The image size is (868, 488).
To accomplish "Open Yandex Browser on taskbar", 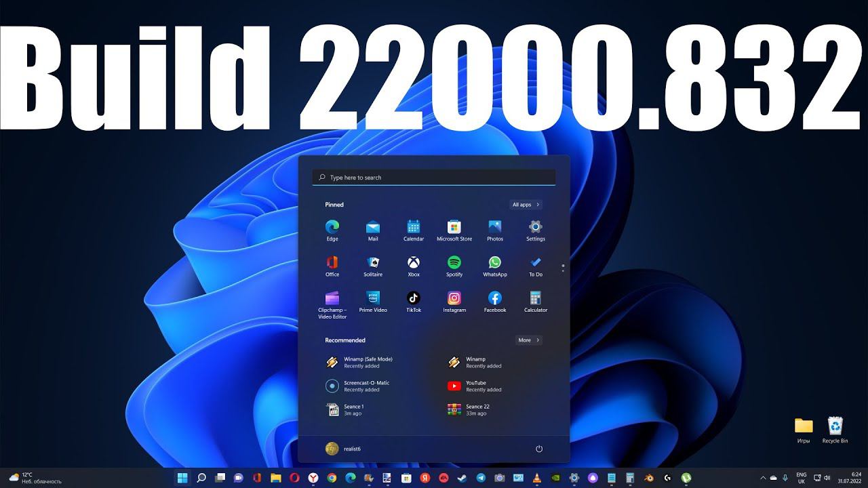I will (x=313, y=478).
